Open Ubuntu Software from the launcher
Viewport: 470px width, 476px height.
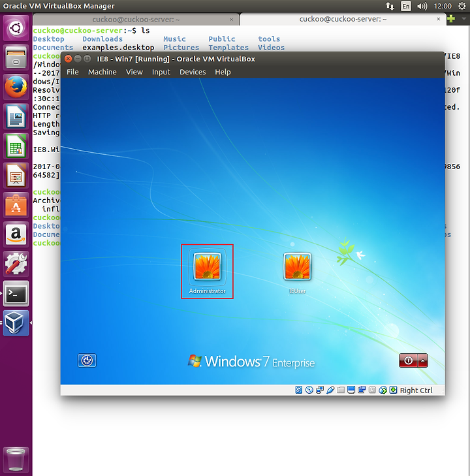coord(16,205)
